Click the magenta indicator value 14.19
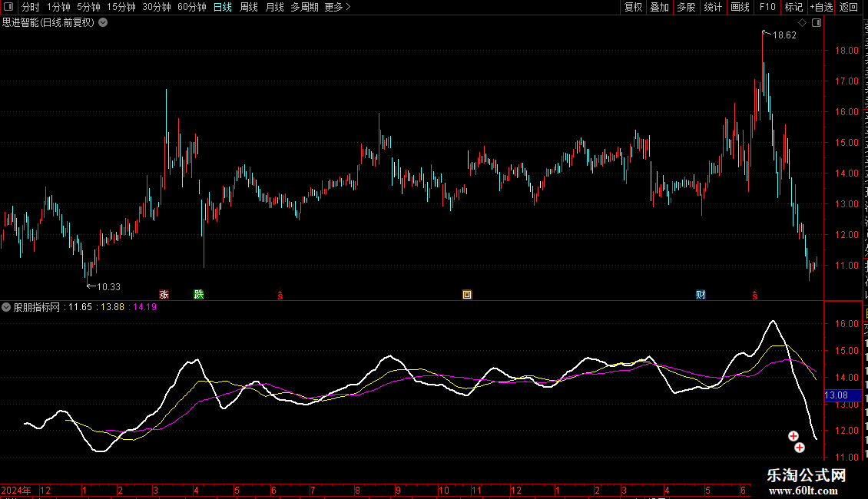Viewport: 868px width, 499px height. click(144, 307)
